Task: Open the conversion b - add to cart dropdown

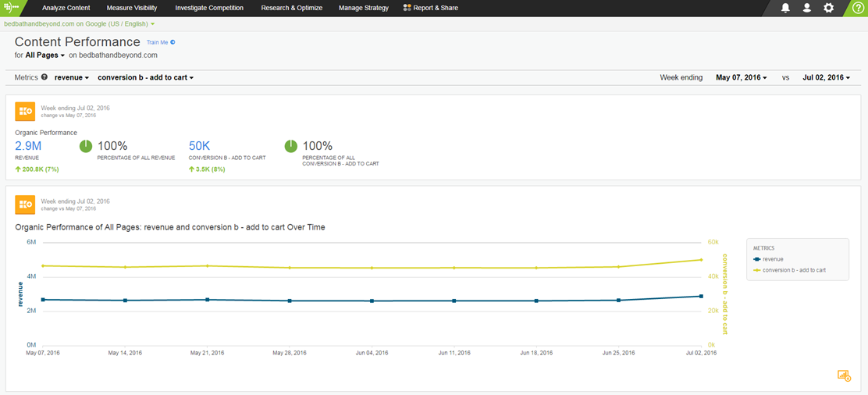Action: click(146, 78)
